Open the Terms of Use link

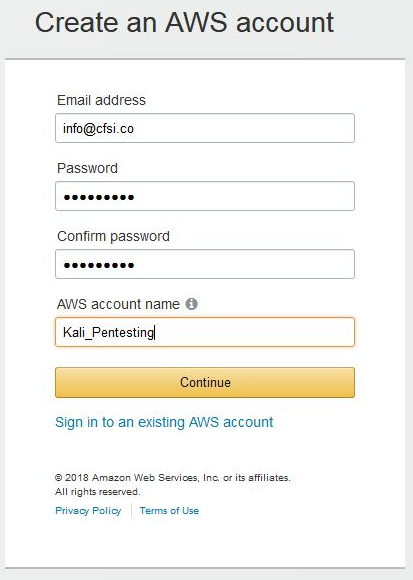pos(169,511)
